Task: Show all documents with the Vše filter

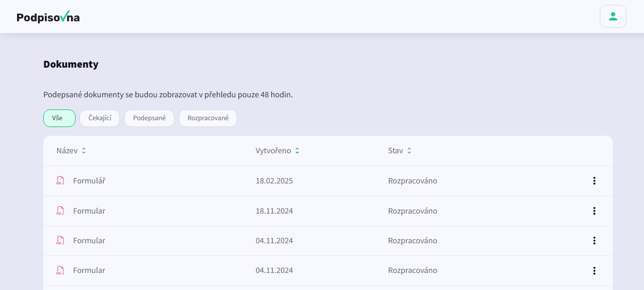Action: point(59,118)
